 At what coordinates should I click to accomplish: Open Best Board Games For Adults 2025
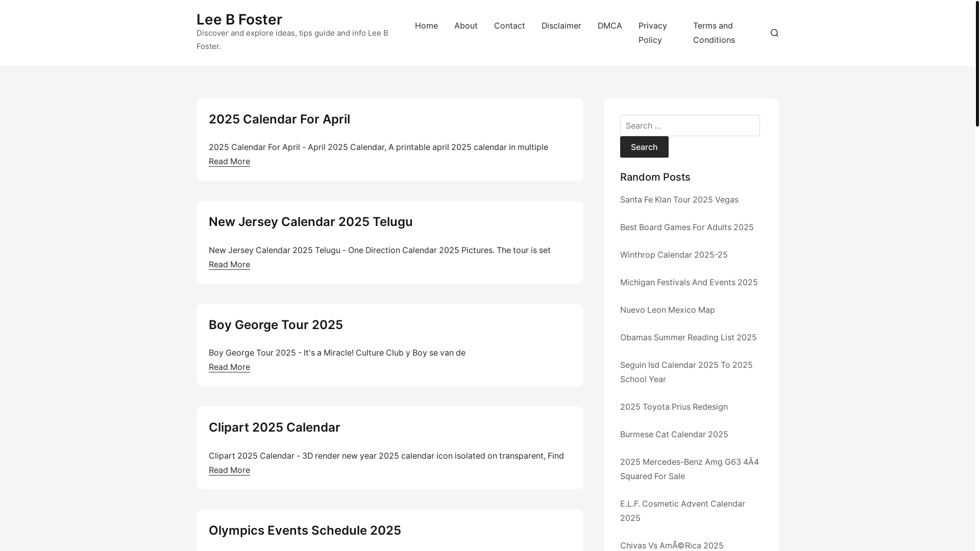tap(687, 227)
